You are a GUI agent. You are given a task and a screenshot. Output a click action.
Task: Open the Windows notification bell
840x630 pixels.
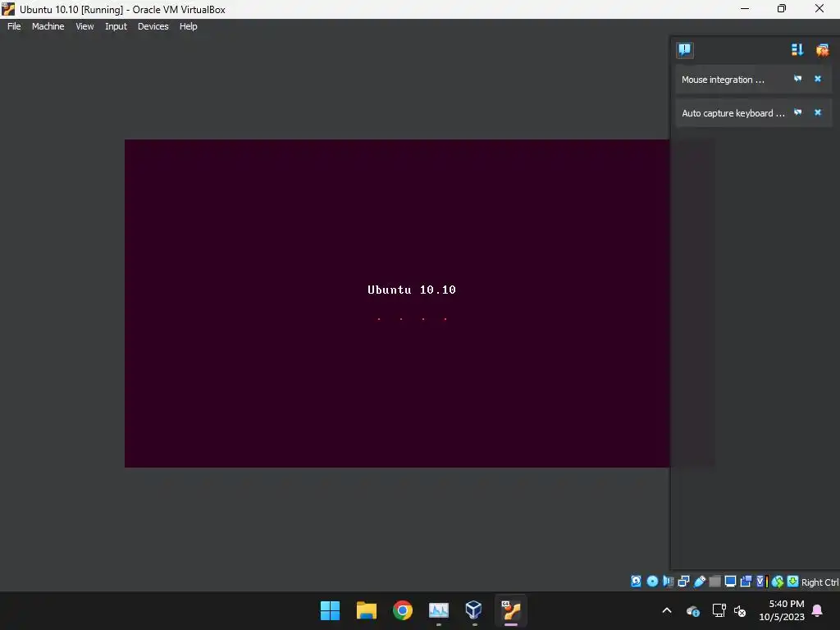[818, 610]
